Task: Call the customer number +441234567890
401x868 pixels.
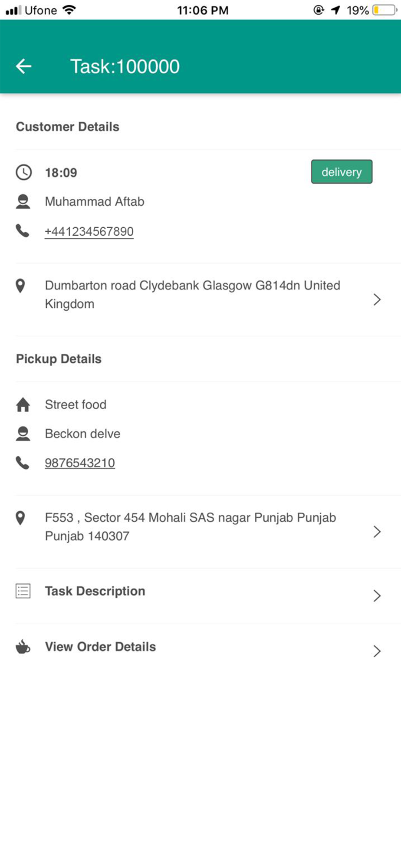Action: tap(89, 231)
